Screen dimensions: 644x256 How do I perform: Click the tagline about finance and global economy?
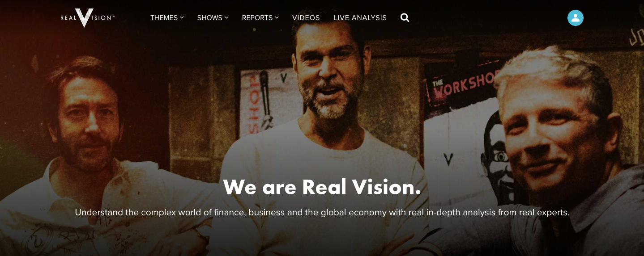(322, 213)
